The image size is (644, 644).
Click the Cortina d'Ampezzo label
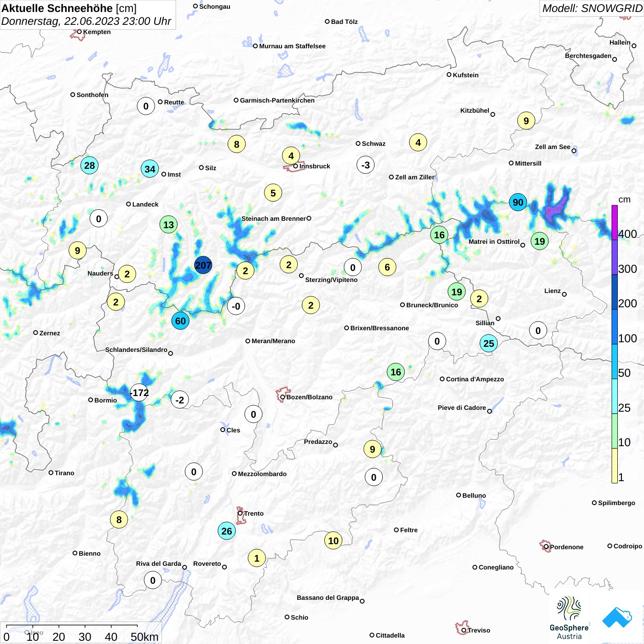coord(475,379)
